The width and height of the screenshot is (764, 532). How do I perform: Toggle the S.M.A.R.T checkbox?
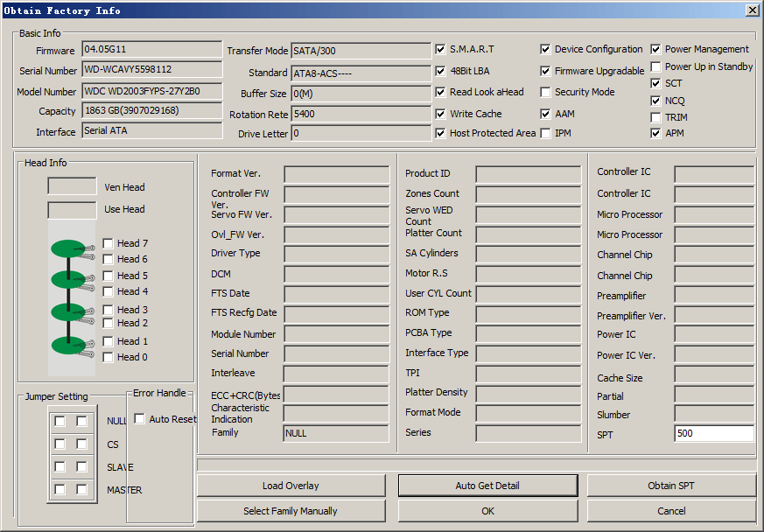pyautogui.click(x=440, y=49)
